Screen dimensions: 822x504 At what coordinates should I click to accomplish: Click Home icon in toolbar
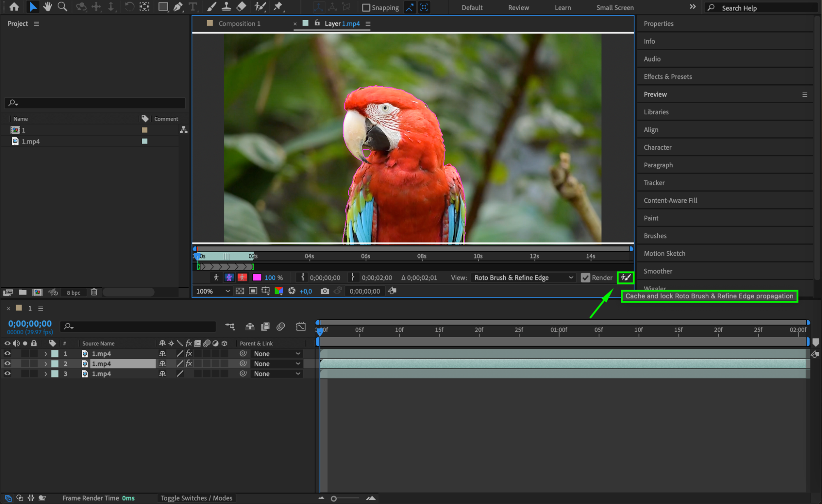[14, 7]
